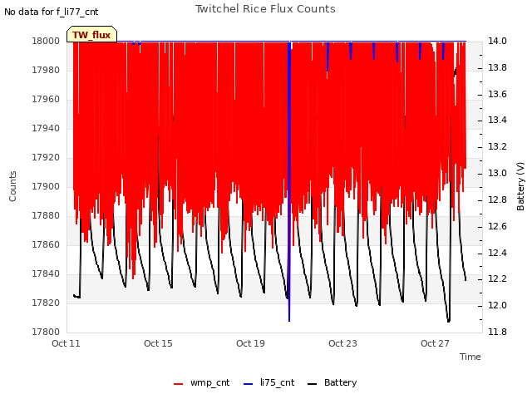
Task: Click the 17980 counts axis label
Action: point(46,70)
